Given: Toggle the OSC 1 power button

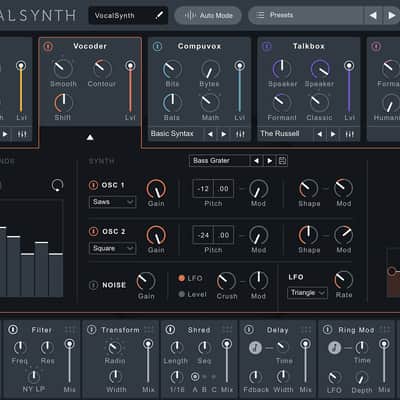Looking at the screenshot, I should click(x=93, y=185).
